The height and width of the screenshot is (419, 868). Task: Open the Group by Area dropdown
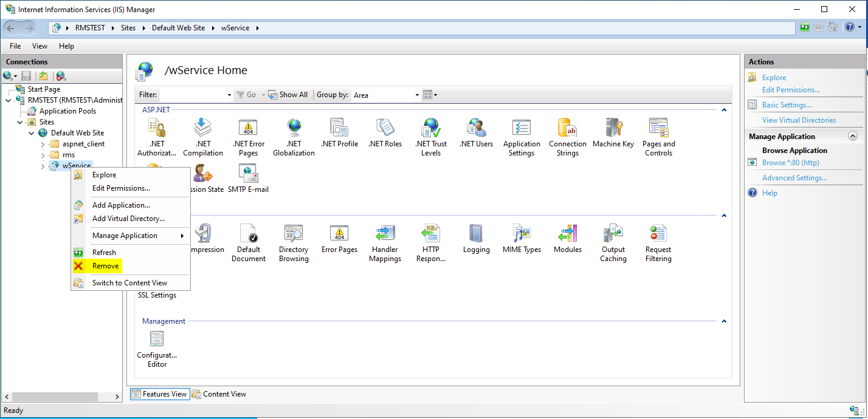pos(417,95)
